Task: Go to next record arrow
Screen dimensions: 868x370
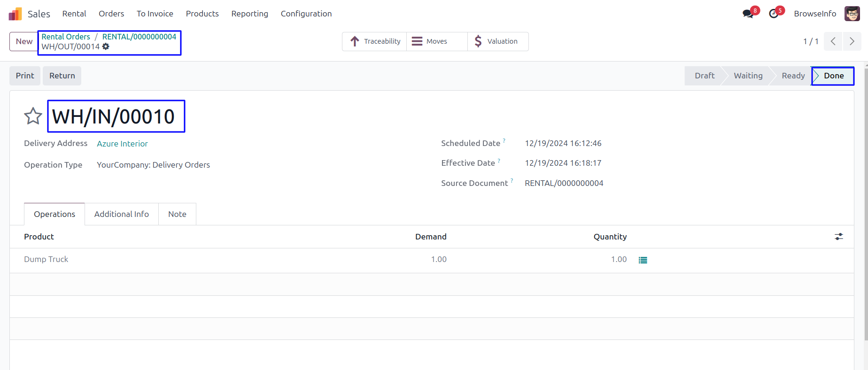Action: pyautogui.click(x=852, y=41)
